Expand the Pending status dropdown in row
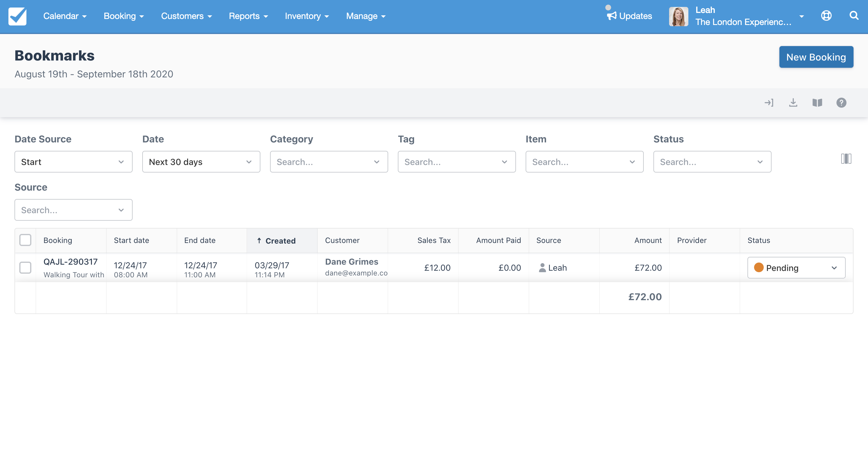This screenshot has width=868, height=473. tap(796, 268)
